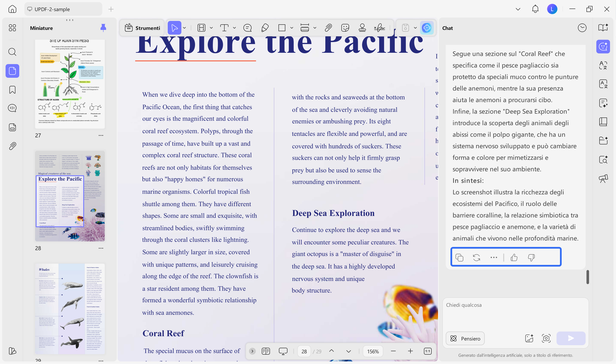Open notifications bell icon
The width and height of the screenshot is (616, 364).
(535, 9)
